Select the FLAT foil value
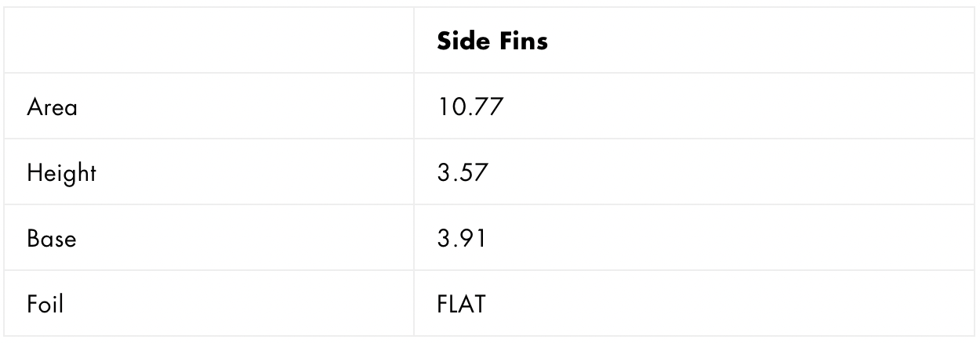The image size is (980, 343). [461, 304]
